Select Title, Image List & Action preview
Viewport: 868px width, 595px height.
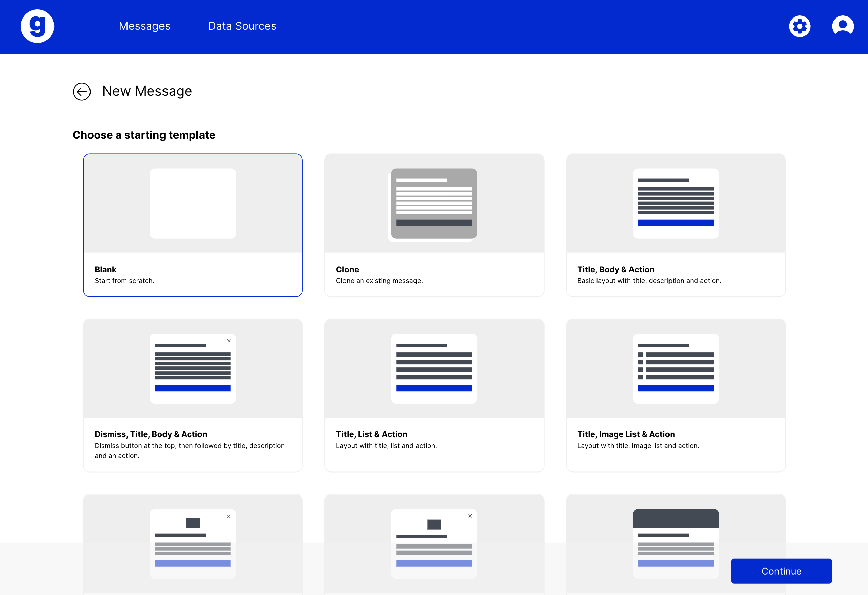point(676,368)
